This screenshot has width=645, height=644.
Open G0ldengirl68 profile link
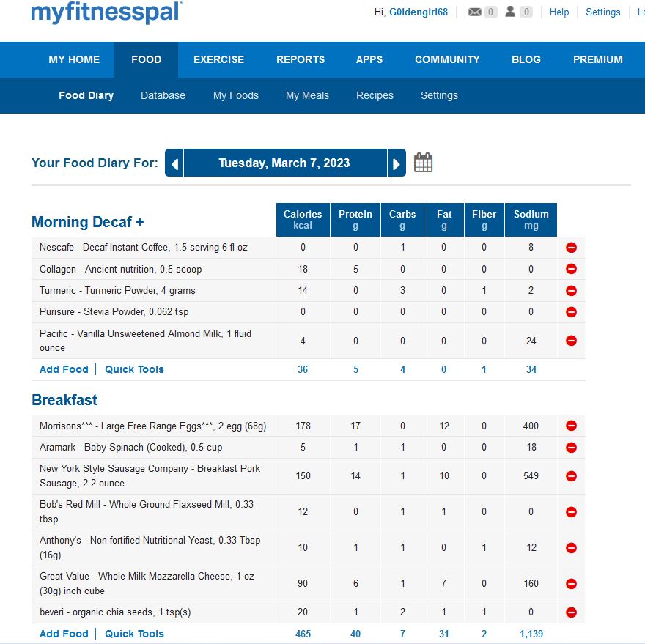point(419,12)
